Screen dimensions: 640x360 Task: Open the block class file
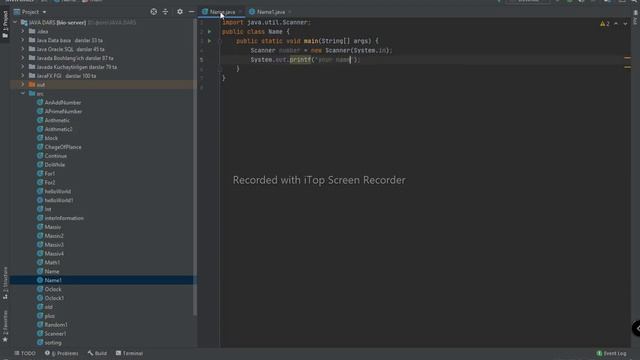point(51,138)
